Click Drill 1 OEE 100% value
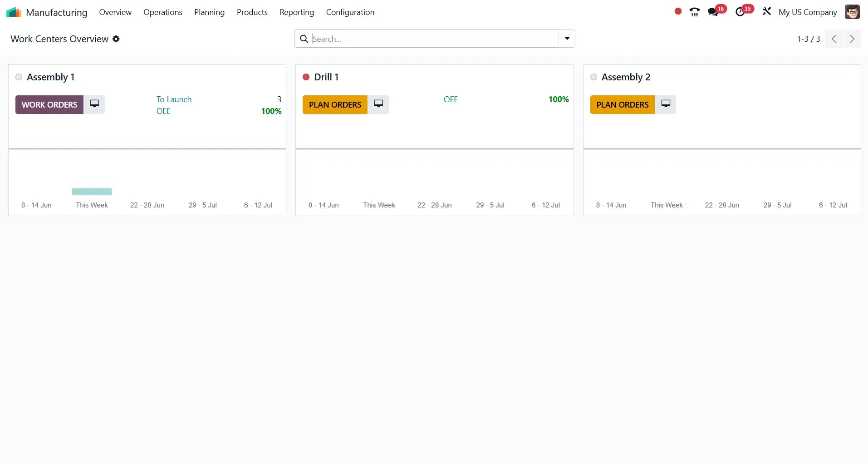868x464 pixels. coord(558,99)
